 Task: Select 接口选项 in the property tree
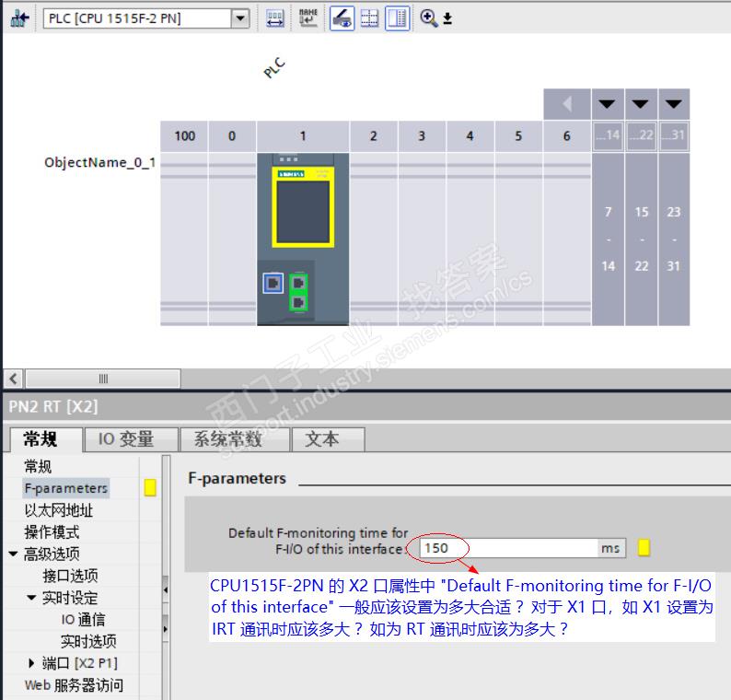tap(70, 576)
